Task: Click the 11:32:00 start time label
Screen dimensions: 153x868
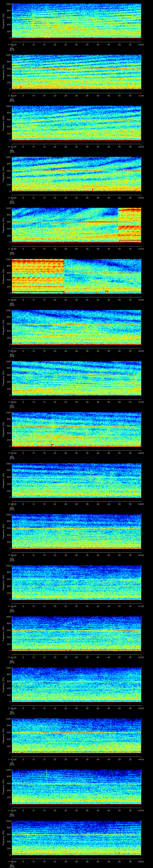Action: (x=12, y=198)
